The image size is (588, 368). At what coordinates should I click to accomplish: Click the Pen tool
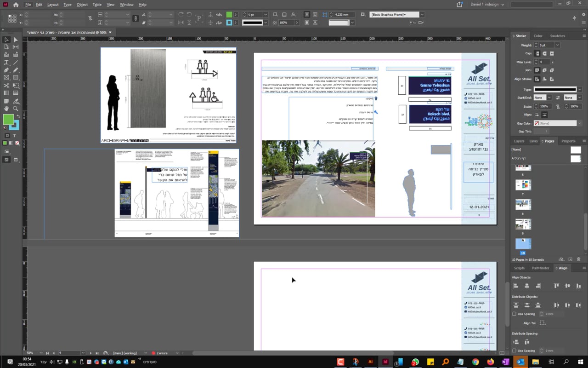6,70
